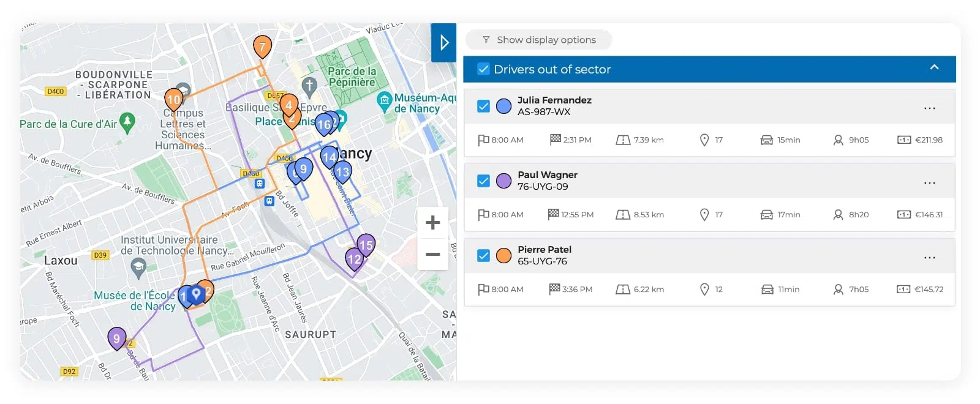Click Julia Fernandez work time person icon
980x404 pixels.
838,140
